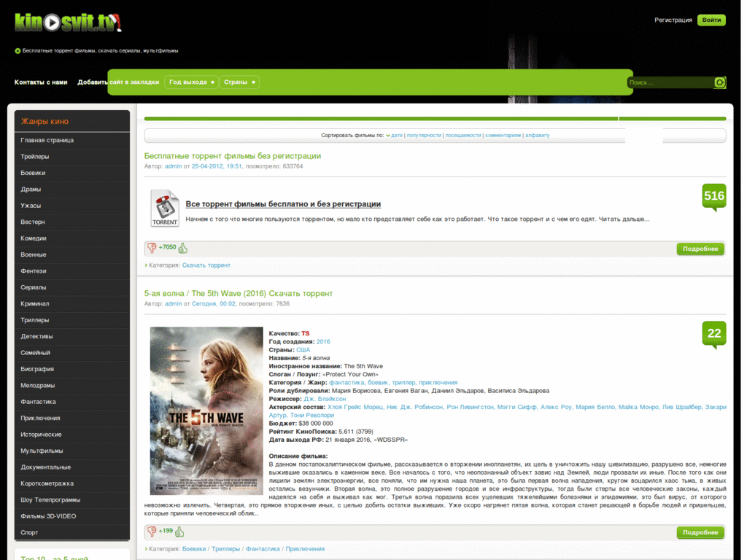Open the Комедии genre
This screenshot has height=560, width=747.
coord(72,238)
